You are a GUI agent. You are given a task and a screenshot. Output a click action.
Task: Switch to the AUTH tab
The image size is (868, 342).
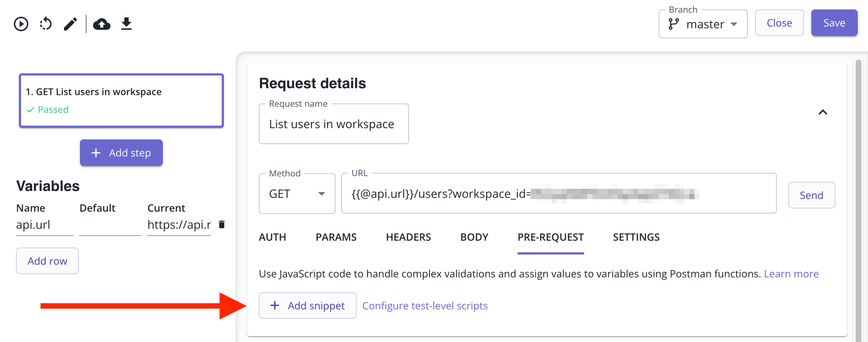click(272, 237)
